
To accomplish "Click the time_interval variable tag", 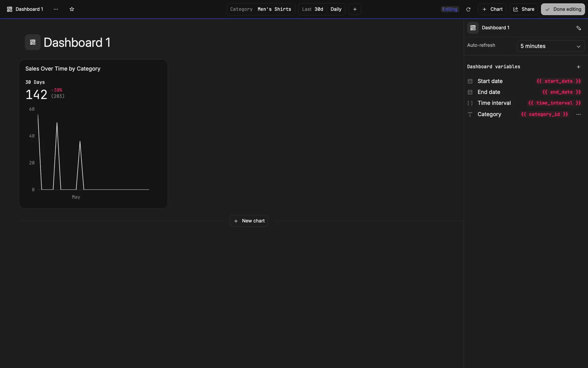I will [x=554, y=103].
